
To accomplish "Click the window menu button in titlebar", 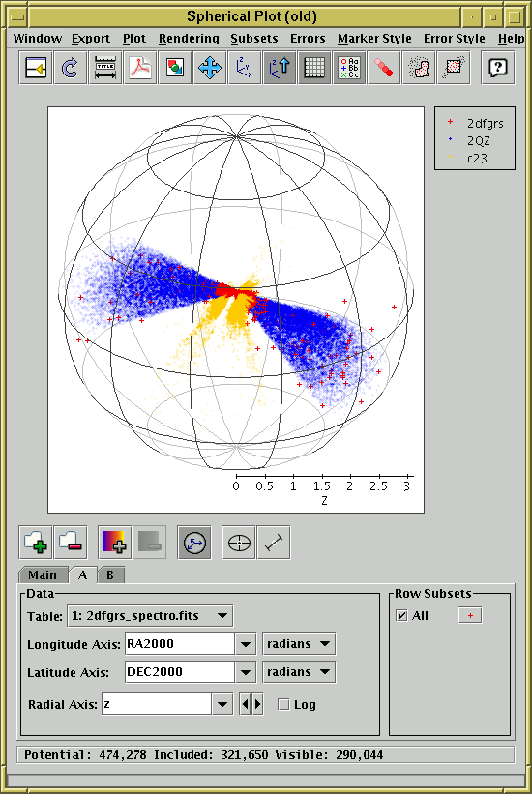I will (x=17, y=16).
